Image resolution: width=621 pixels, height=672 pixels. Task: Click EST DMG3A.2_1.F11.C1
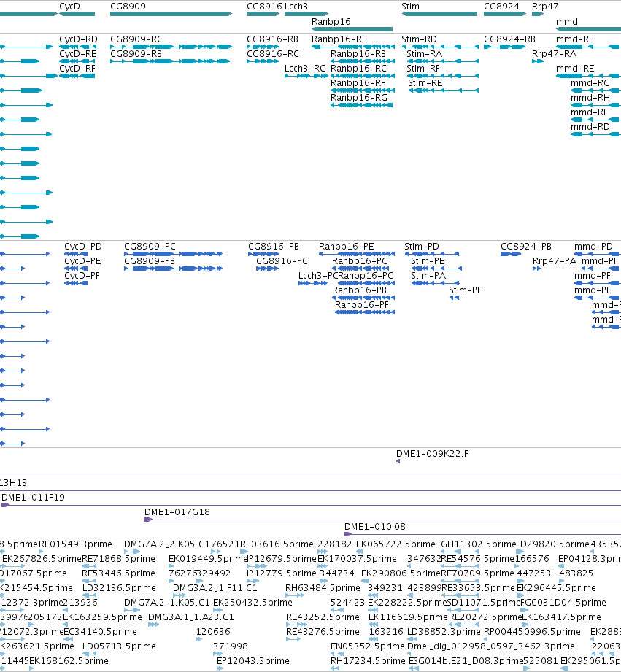click(215, 588)
